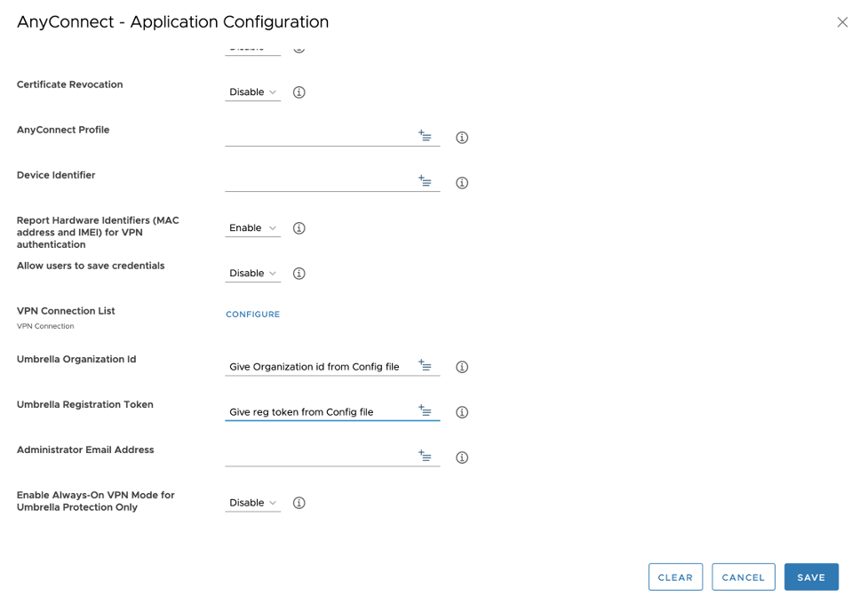Open lookup value icon for AnyConnect Profile

click(x=425, y=136)
